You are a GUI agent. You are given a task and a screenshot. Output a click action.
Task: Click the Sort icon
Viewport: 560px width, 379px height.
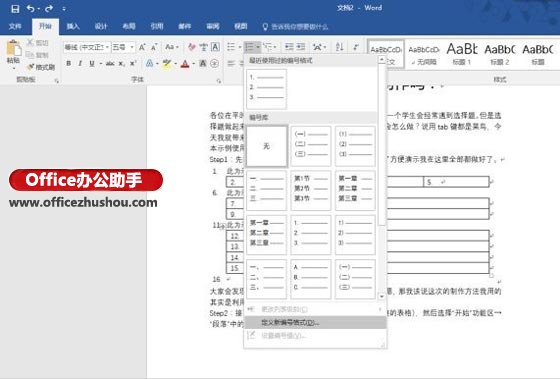[x=340, y=47]
